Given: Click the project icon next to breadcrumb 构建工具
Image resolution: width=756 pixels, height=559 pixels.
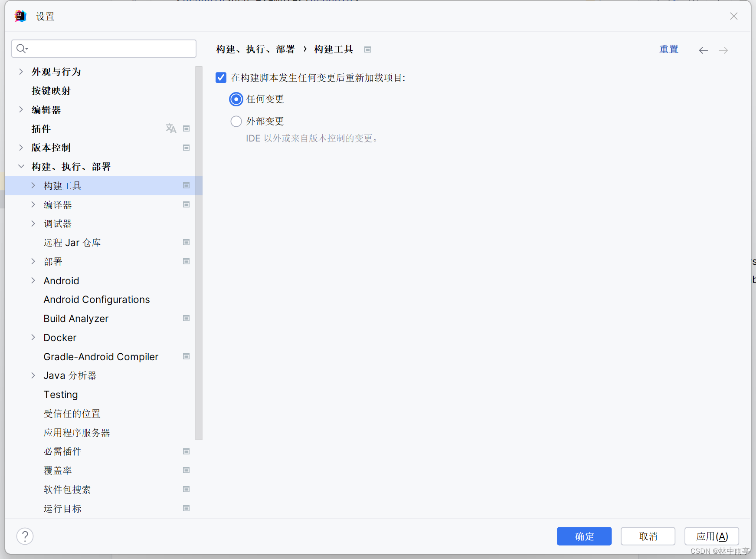Looking at the screenshot, I should pyautogui.click(x=367, y=49).
